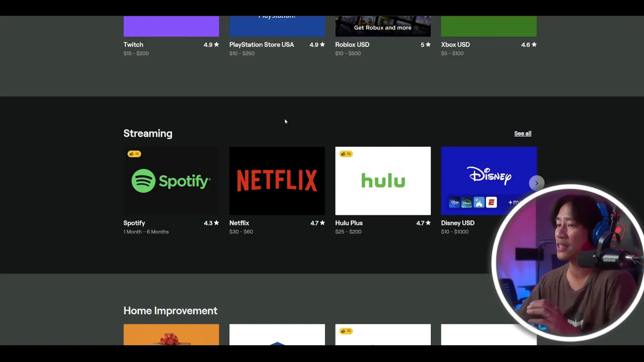Open the Twitch product title
The width and height of the screenshot is (644, 362).
point(133,45)
